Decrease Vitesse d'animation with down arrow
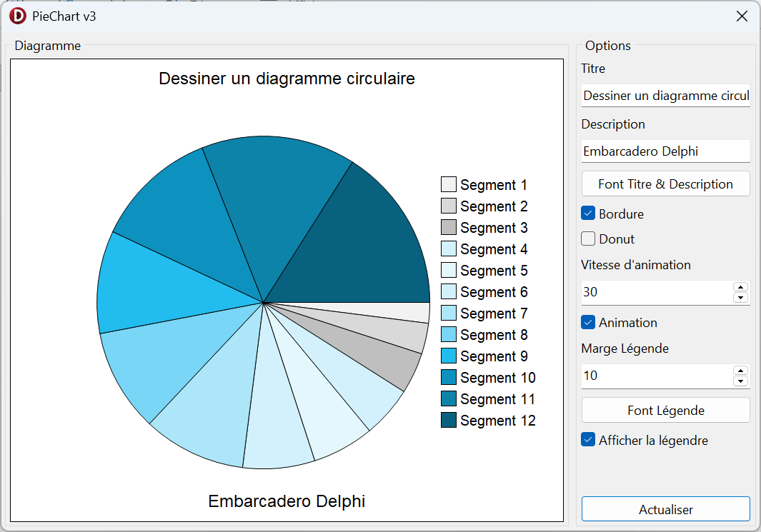Image resolution: width=761 pixels, height=532 pixels. tap(740, 298)
